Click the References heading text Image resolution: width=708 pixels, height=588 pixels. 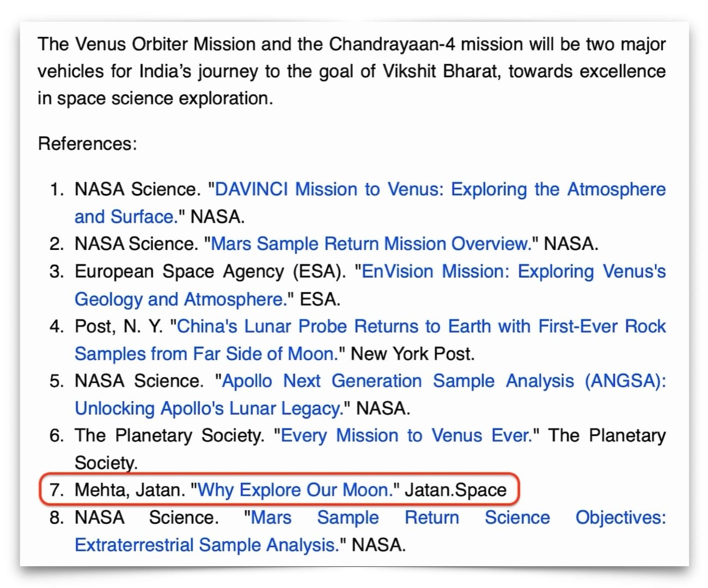point(88,144)
